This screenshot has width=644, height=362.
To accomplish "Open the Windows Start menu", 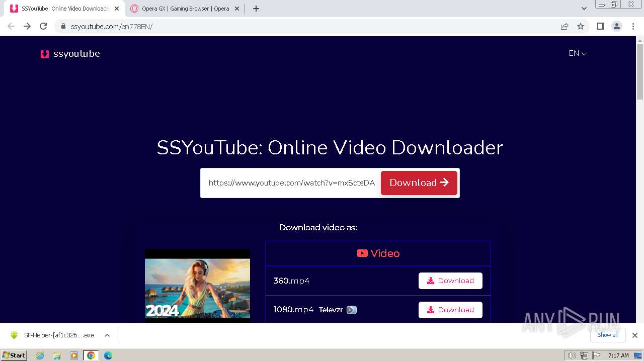I will 14,355.
